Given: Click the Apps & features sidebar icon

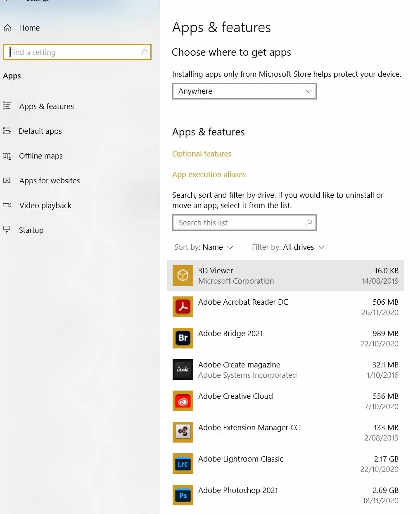Looking at the screenshot, I should pos(7,106).
